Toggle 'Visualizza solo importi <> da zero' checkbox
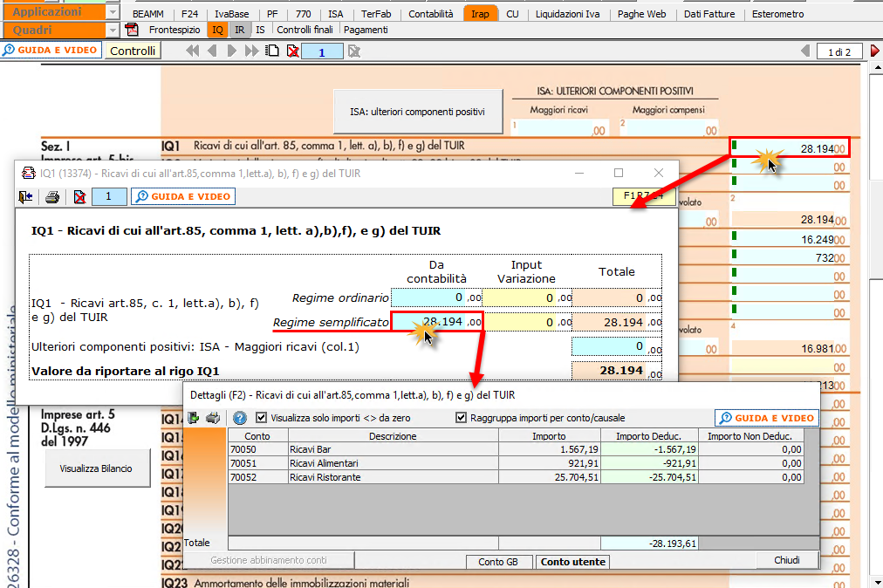Viewport: 883px width, 588px height. pos(261,417)
